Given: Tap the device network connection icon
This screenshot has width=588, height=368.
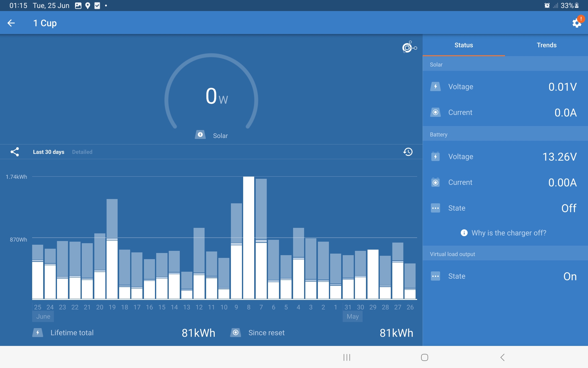Looking at the screenshot, I should point(409,47).
